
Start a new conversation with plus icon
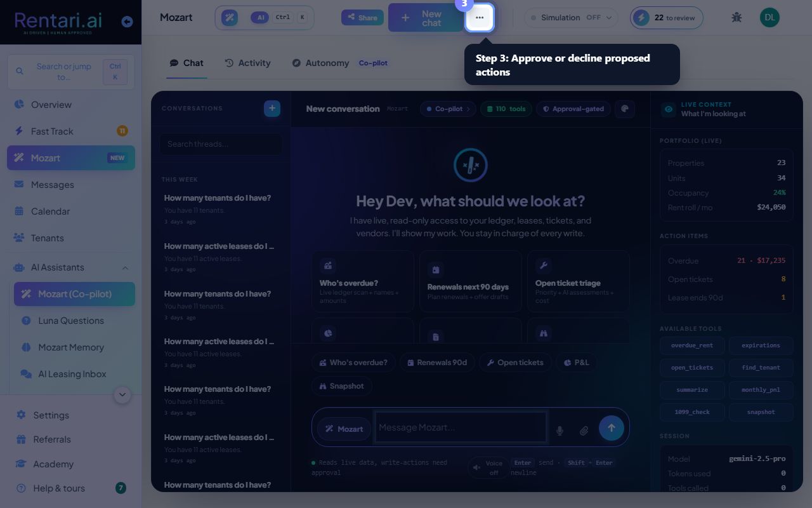coord(272,109)
